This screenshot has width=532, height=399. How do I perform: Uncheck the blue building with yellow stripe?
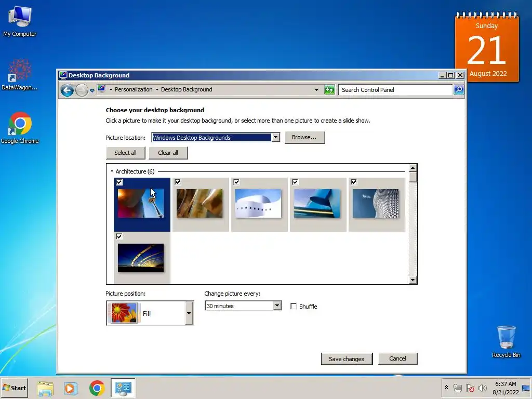point(295,182)
